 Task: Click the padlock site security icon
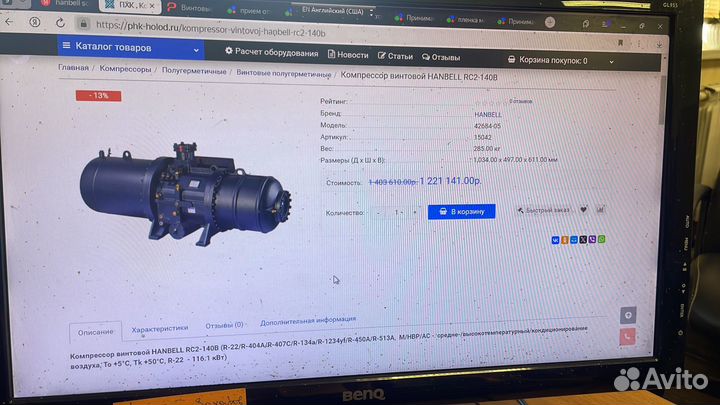[83, 23]
